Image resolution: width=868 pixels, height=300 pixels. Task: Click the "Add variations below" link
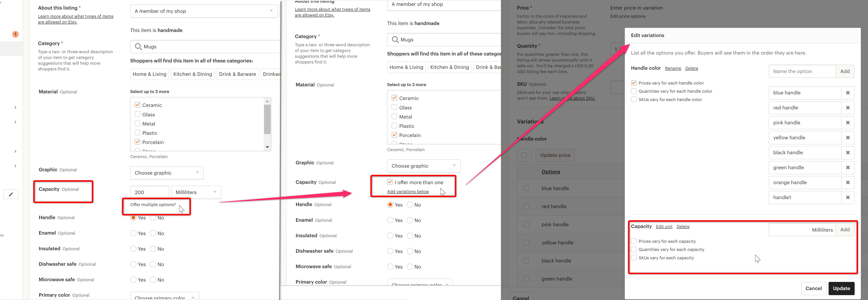[x=408, y=191]
